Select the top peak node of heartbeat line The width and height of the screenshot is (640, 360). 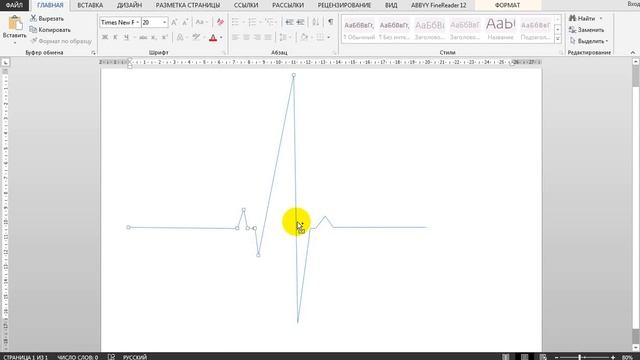pyautogui.click(x=293, y=75)
